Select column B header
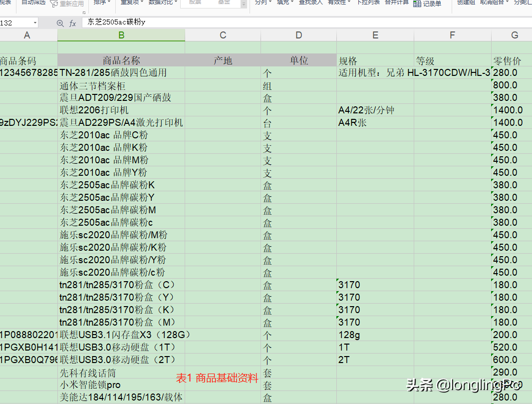This screenshot has width=532, height=404. coord(121,35)
